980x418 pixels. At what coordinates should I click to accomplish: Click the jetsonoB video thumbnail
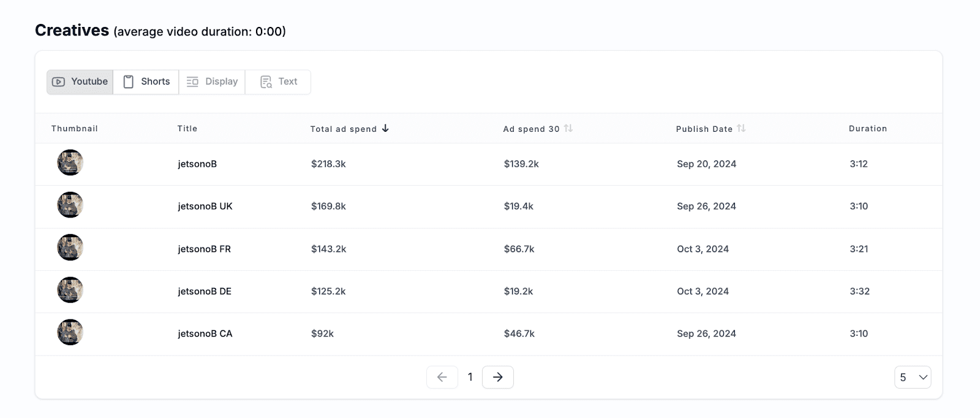pos(70,163)
